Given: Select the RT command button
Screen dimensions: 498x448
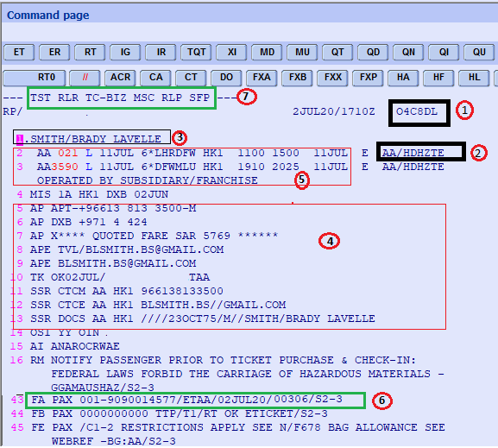Looking at the screenshot, I should click(90, 53).
